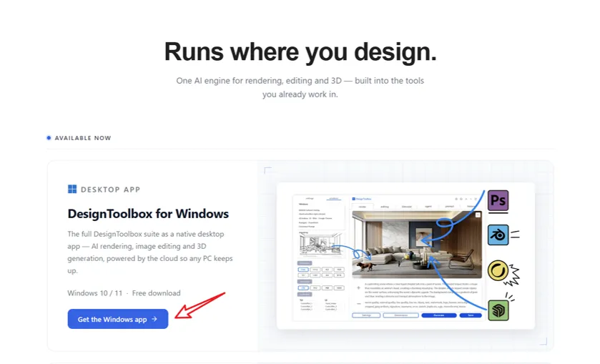Viewport: 600px width, 364px height.
Task: Click the "Windows 10 / 11" text
Action: click(x=95, y=292)
